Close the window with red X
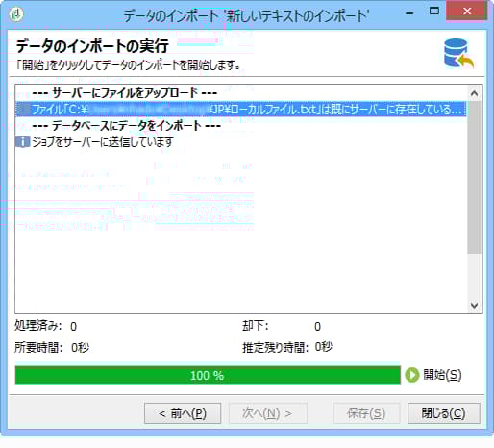Viewport: 494px width, 448px height. pyautogui.click(x=467, y=12)
